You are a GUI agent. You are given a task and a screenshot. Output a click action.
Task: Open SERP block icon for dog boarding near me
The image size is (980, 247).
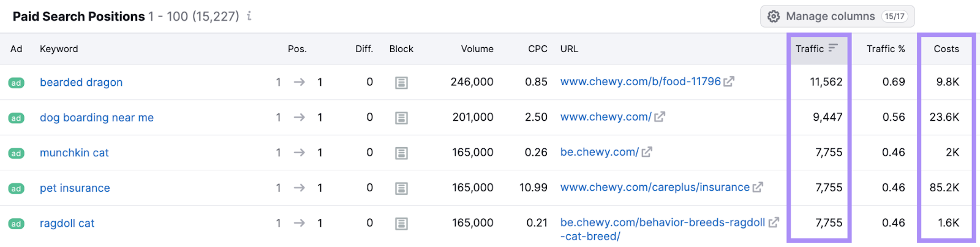click(x=401, y=118)
